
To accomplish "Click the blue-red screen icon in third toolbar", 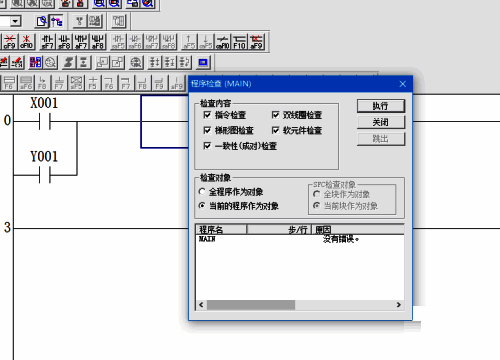I will point(203,62).
